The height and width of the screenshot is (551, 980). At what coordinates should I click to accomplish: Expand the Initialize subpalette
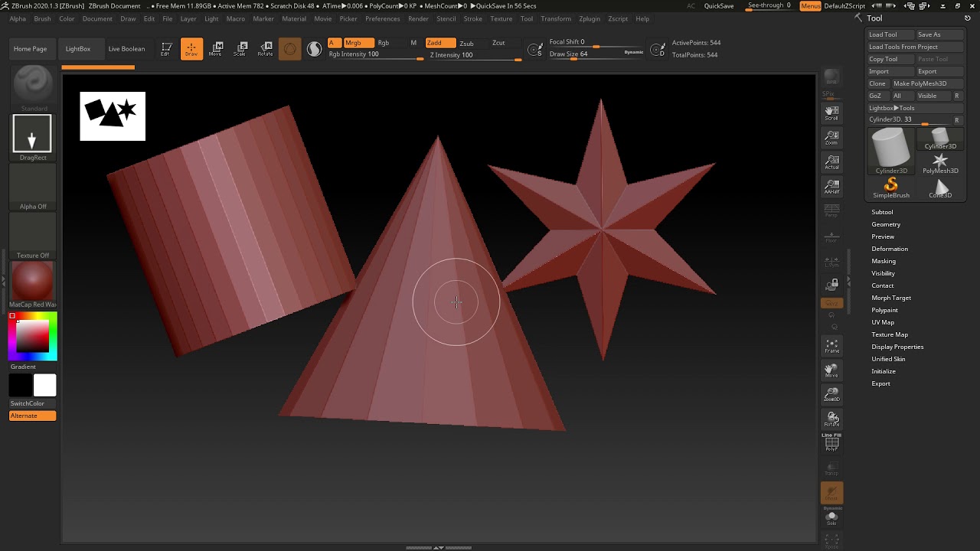pyautogui.click(x=884, y=371)
